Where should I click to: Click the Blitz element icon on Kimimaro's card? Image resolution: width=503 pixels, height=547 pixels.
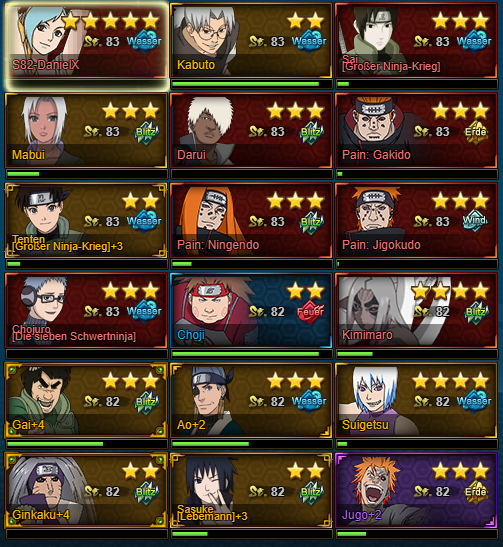tap(476, 312)
